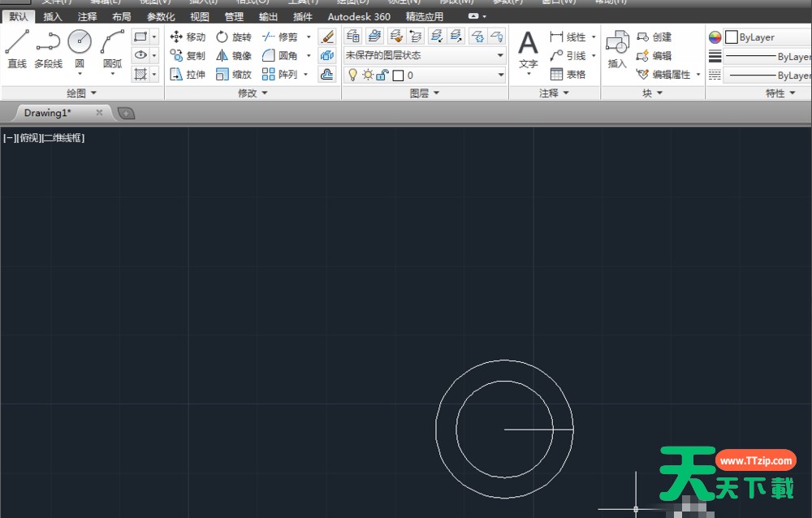Toggle ribbon minimize button after 精选应用
812x518 pixels.
pyautogui.click(x=473, y=16)
